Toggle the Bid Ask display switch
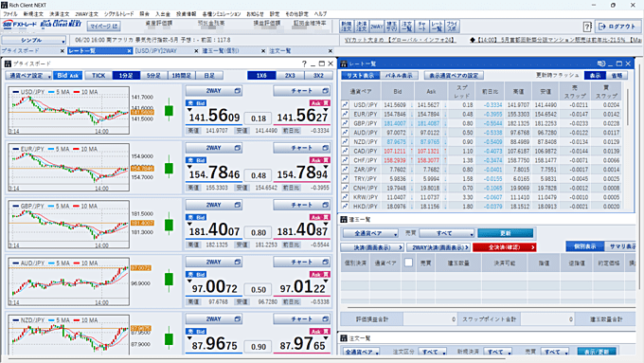 click(68, 75)
